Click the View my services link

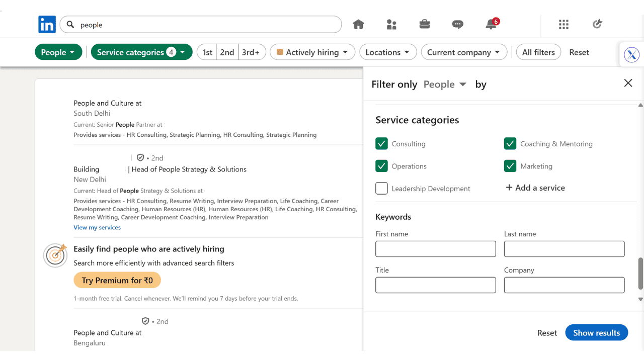coord(97,227)
